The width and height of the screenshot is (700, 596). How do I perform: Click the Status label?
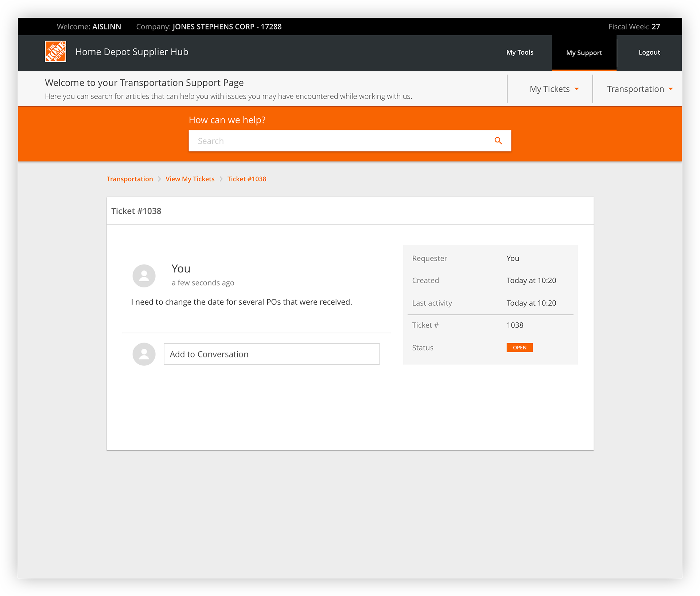coord(423,348)
